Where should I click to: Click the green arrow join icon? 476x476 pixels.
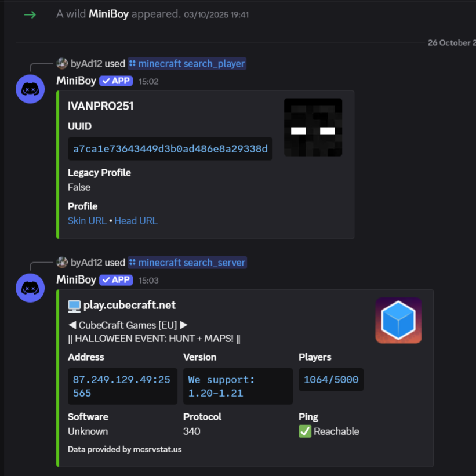click(30, 14)
